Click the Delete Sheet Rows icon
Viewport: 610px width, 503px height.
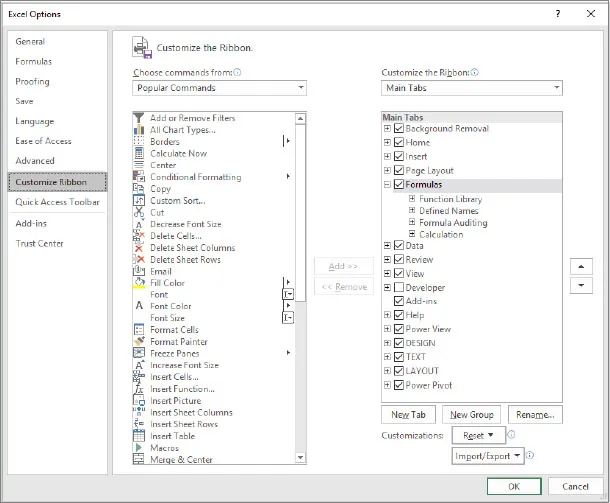(139, 260)
